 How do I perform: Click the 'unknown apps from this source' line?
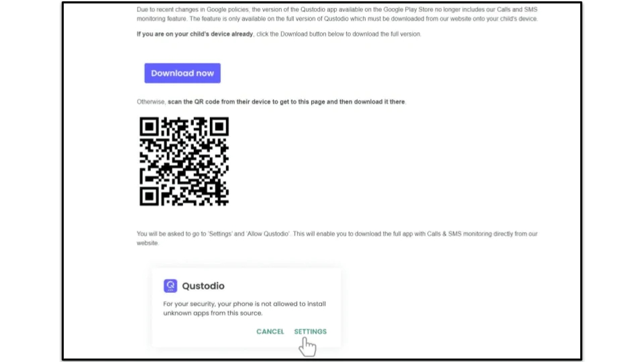coord(213,313)
